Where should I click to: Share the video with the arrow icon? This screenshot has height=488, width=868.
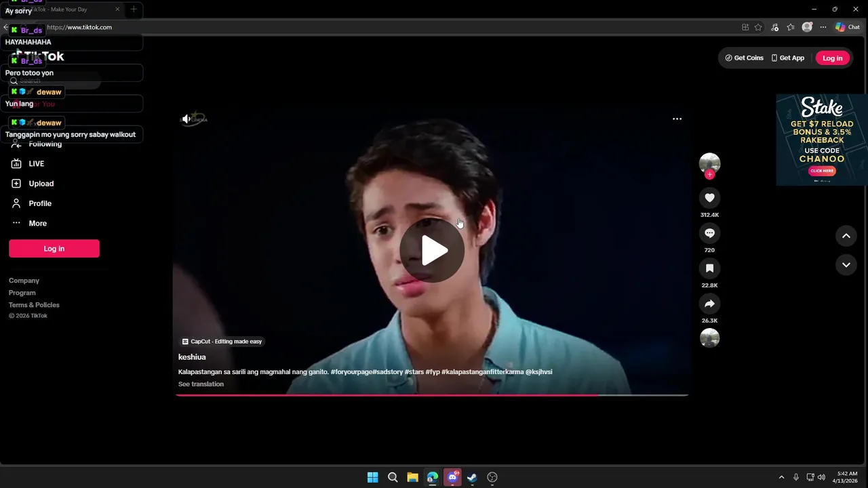tap(709, 304)
